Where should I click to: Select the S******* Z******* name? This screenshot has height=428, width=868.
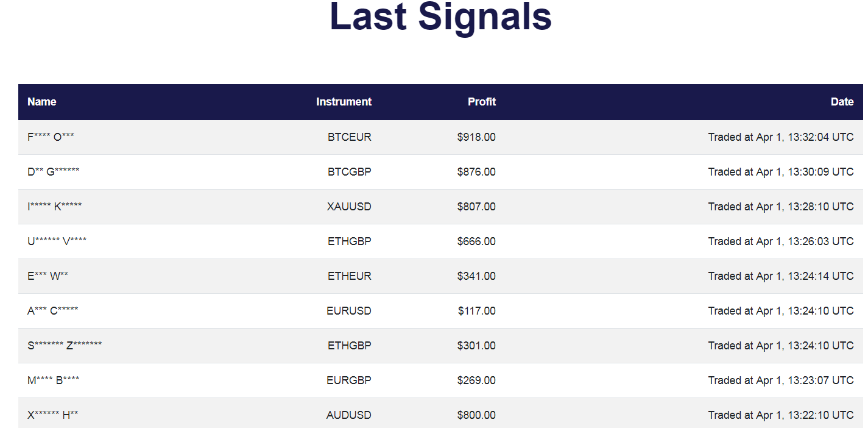click(x=65, y=346)
